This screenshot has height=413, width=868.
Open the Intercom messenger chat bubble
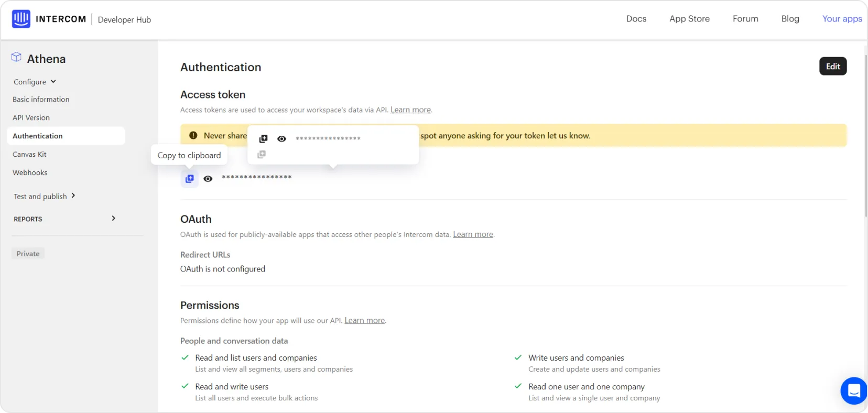tap(854, 390)
